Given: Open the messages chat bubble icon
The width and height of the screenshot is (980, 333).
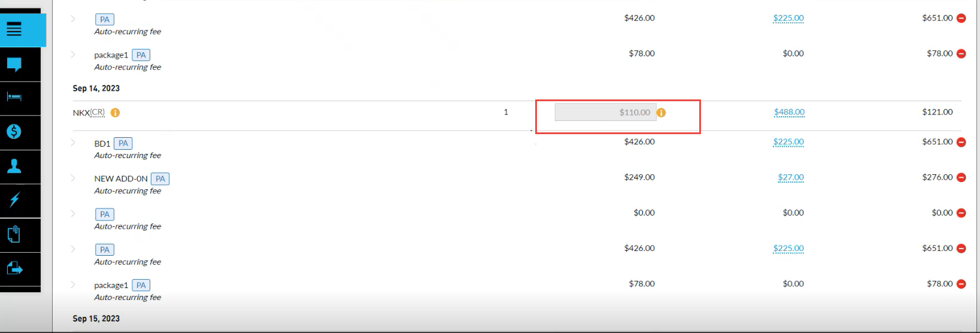Looking at the screenshot, I should [14, 64].
